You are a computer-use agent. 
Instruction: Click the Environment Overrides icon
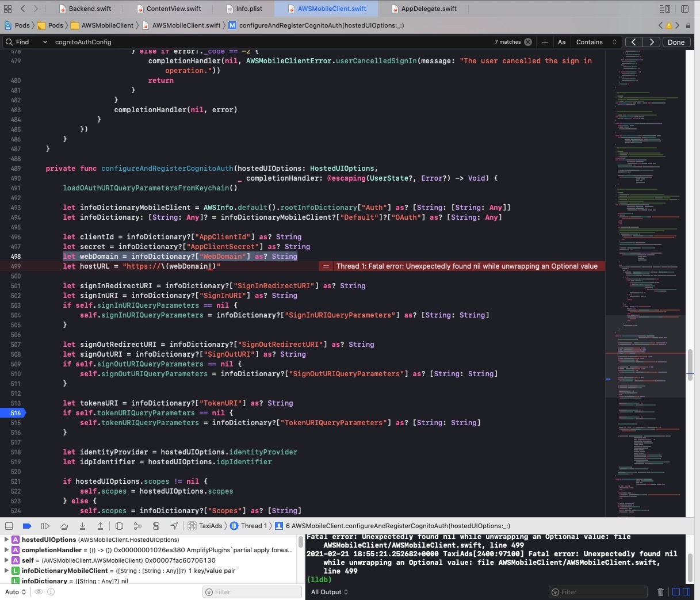pos(156,525)
